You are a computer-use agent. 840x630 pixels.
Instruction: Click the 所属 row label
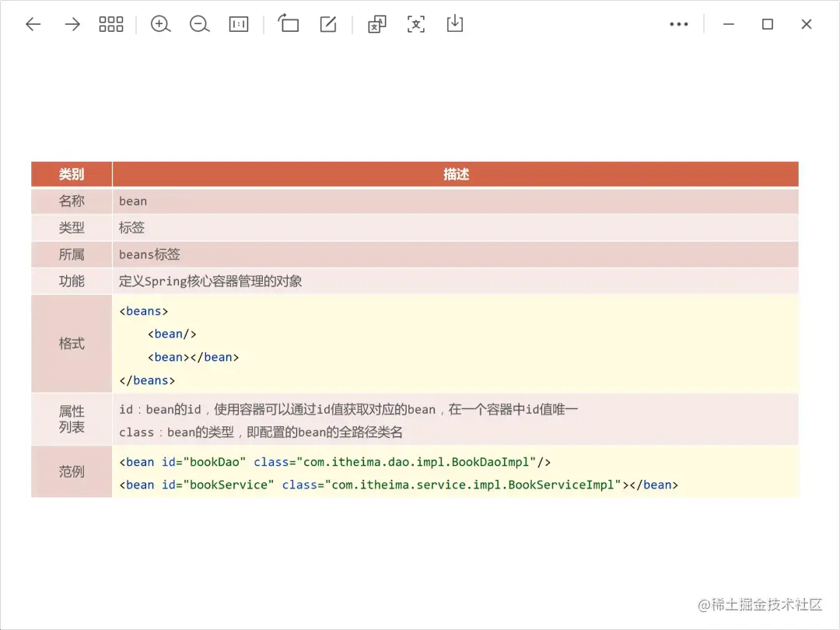coord(72,254)
